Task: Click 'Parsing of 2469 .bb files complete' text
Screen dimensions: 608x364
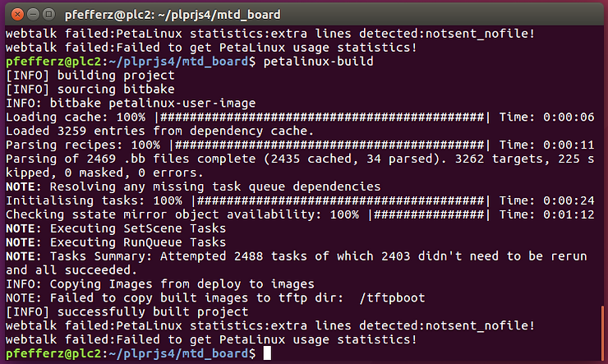Action: (x=131, y=159)
